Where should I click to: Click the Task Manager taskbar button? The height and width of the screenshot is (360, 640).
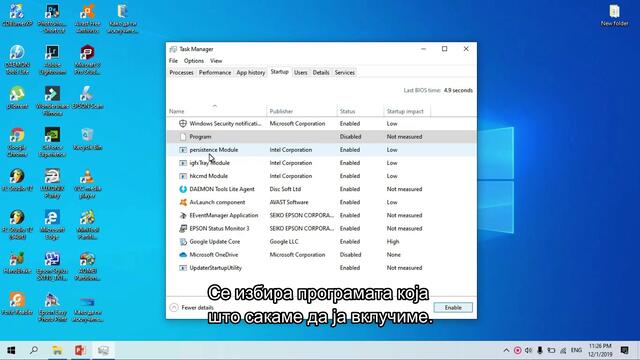[103, 350]
